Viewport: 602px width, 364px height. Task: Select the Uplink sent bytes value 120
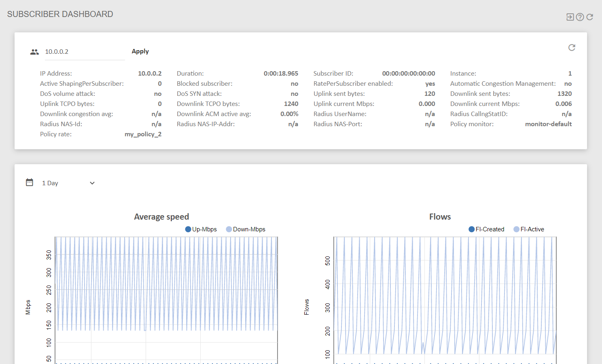(x=430, y=94)
